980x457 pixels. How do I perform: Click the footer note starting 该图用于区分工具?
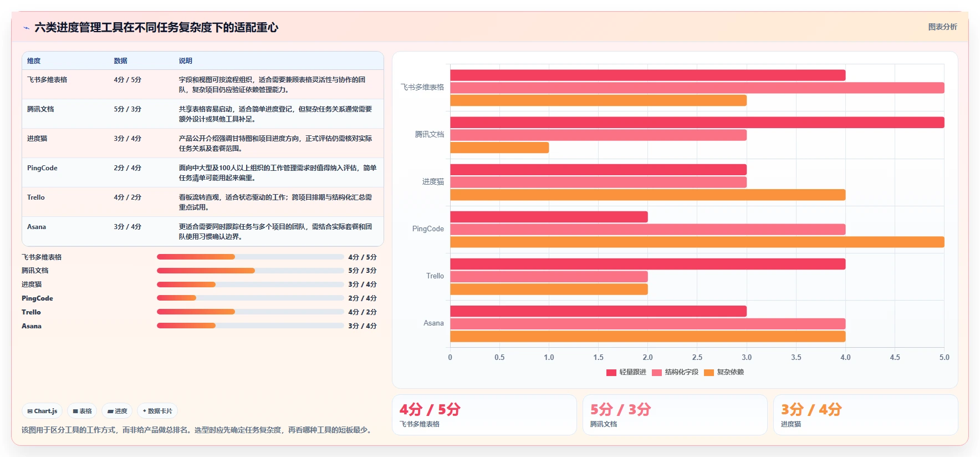point(198,430)
